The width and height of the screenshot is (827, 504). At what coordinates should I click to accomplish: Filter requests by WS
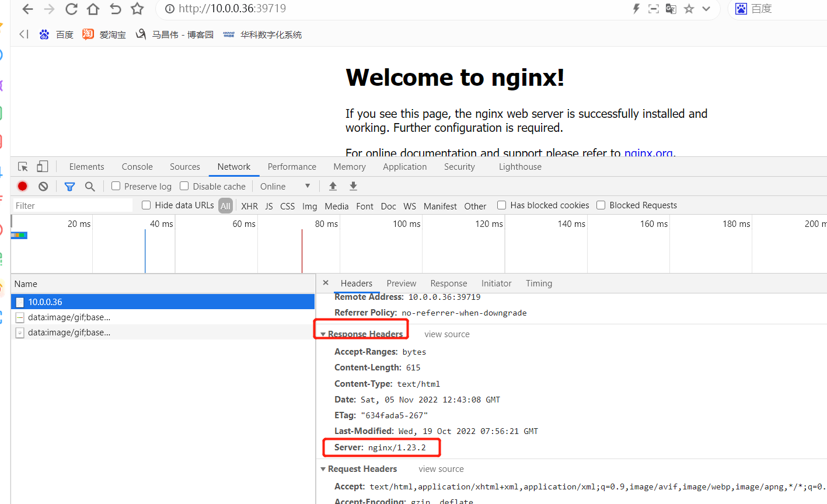pyautogui.click(x=410, y=206)
